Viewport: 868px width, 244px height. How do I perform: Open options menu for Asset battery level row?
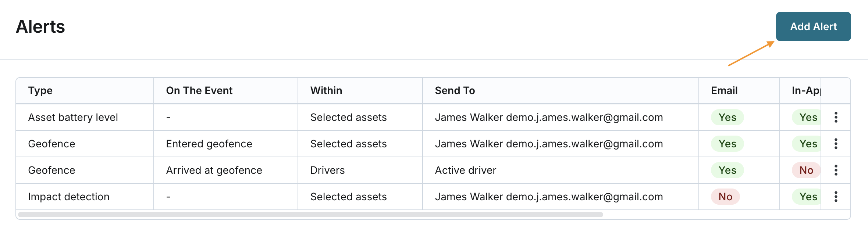(836, 117)
